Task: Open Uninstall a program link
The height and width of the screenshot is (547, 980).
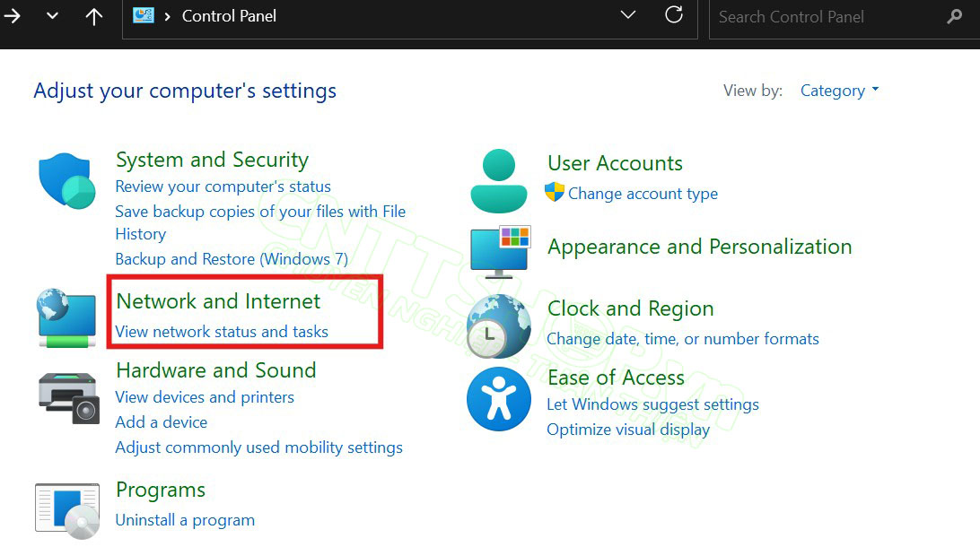Action: pos(185,520)
